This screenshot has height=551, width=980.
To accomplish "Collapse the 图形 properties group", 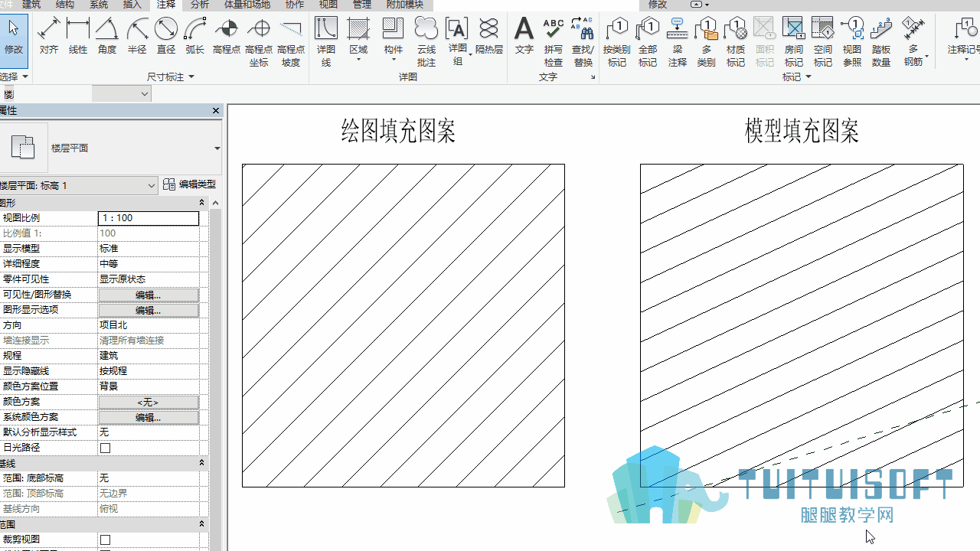I will (202, 203).
